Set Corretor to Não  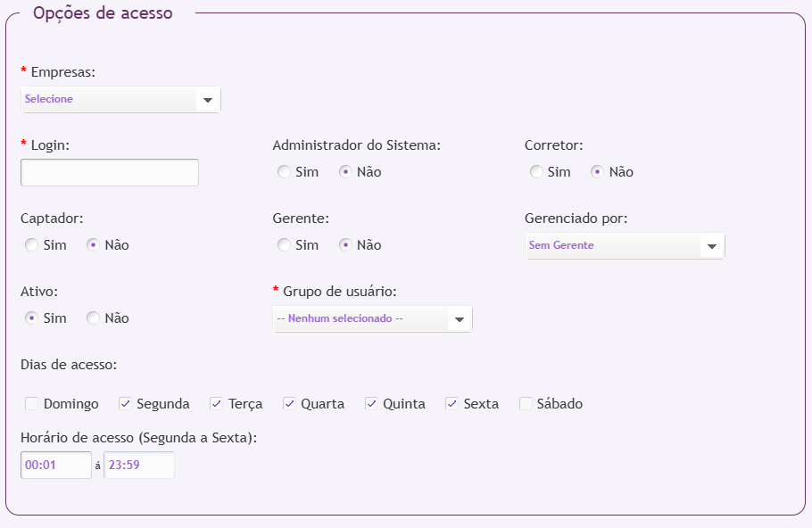point(598,172)
